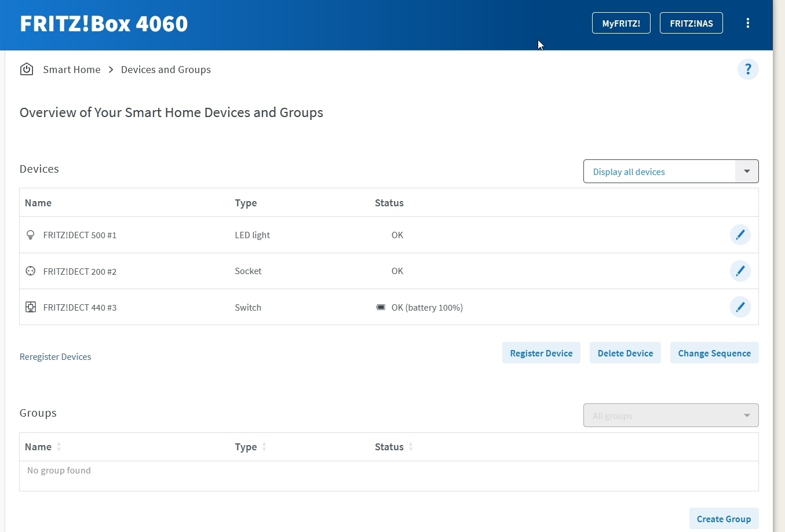Click the Smart Home breadcrumb icon
This screenshot has width=785, height=532.
[27, 70]
